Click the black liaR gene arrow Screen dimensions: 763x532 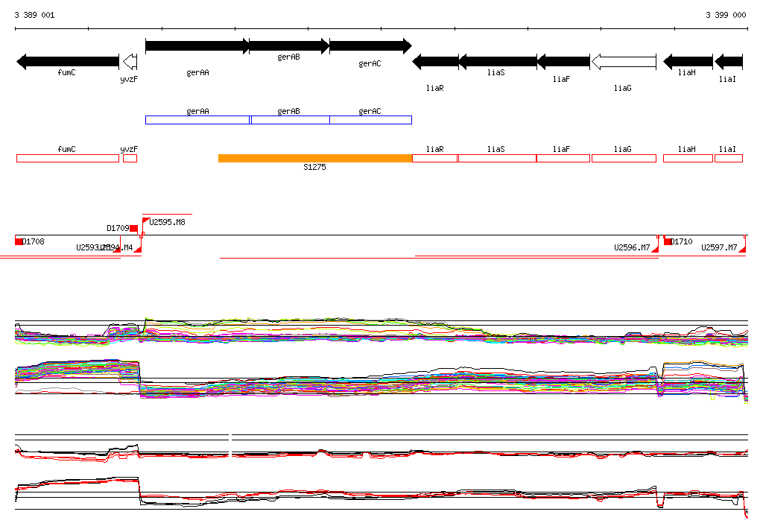(435, 62)
